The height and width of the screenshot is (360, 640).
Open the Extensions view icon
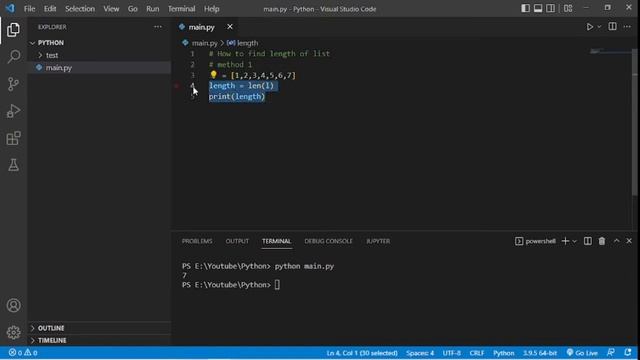click(13, 138)
